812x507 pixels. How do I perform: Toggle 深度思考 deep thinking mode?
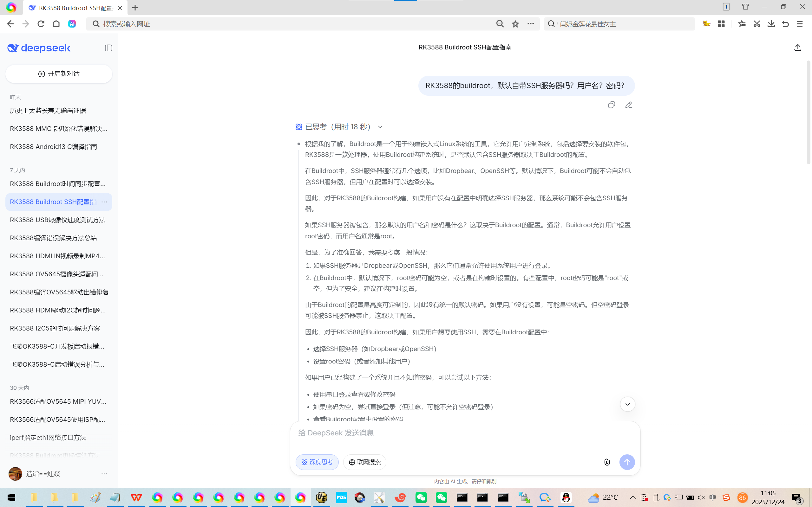317,462
